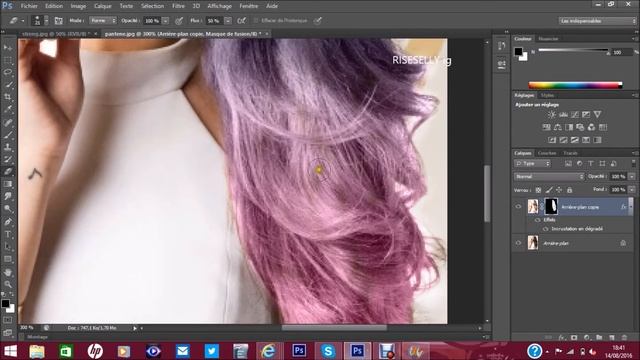
Task: Select the Crop tool
Action: pos(8,97)
